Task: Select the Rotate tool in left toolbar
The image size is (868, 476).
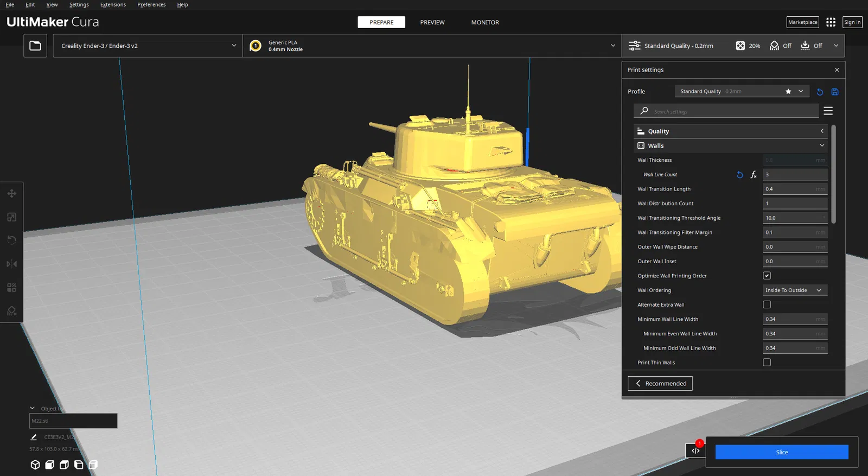Action: [11, 240]
